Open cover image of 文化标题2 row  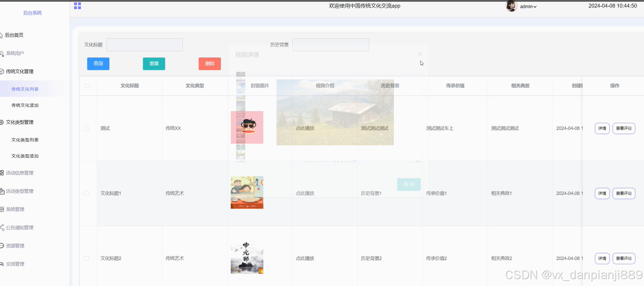tap(247, 258)
